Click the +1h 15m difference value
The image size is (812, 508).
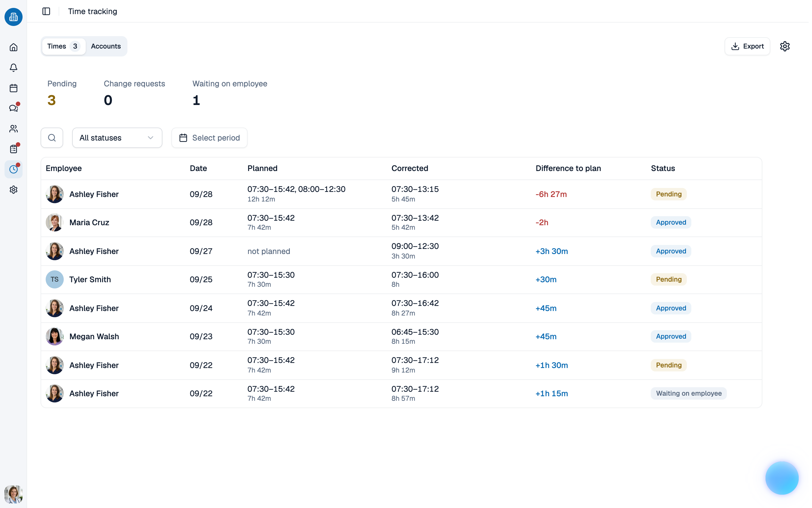point(551,393)
